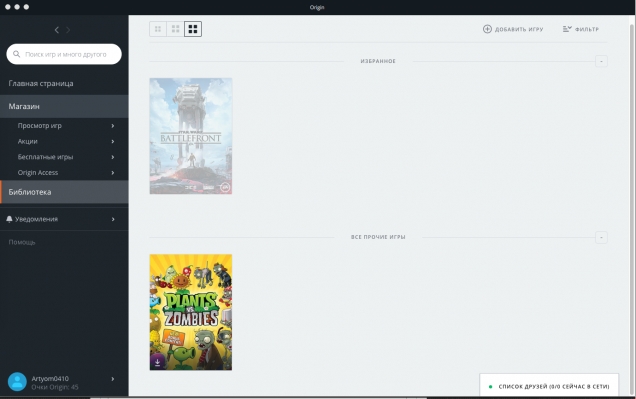
Task: Go back with the left arrow
Action: pyautogui.click(x=57, y=30)
